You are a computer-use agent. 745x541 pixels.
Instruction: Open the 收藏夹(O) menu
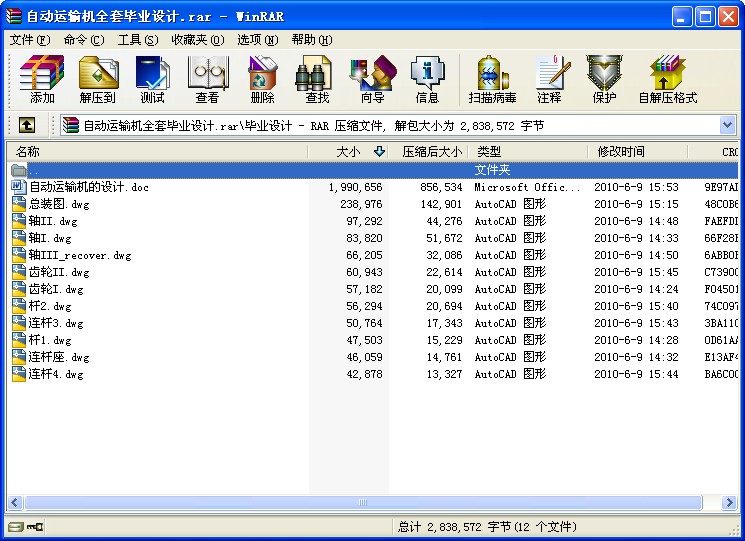pos(197,40)
